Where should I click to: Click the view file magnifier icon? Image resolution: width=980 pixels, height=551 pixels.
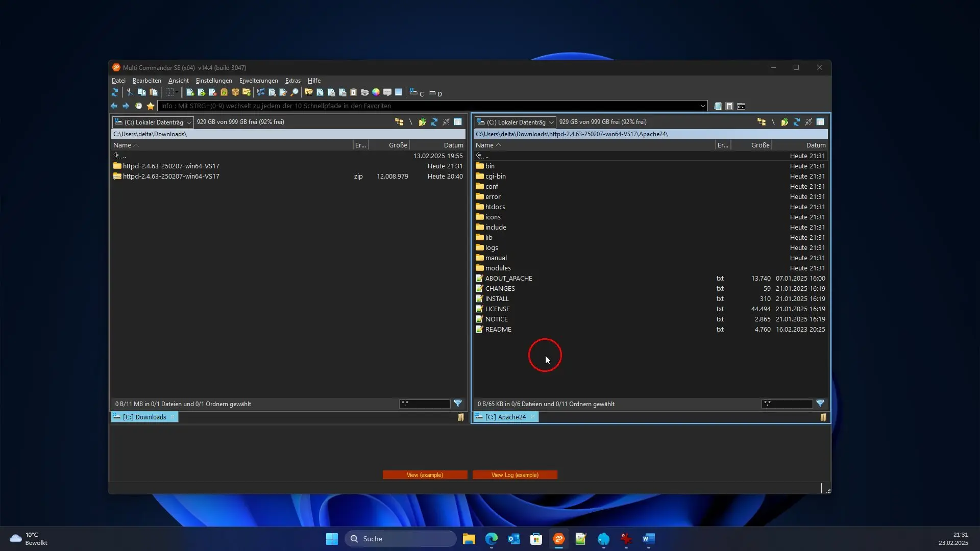point(272,92)
